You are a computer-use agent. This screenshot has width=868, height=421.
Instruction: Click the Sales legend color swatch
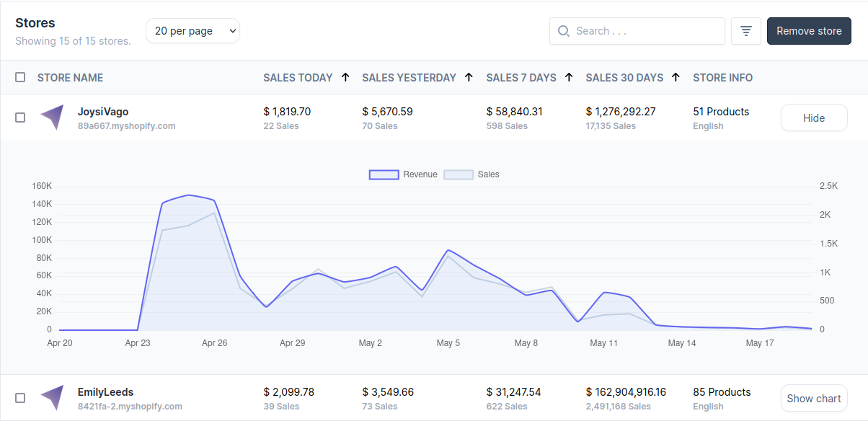(459, 174)
